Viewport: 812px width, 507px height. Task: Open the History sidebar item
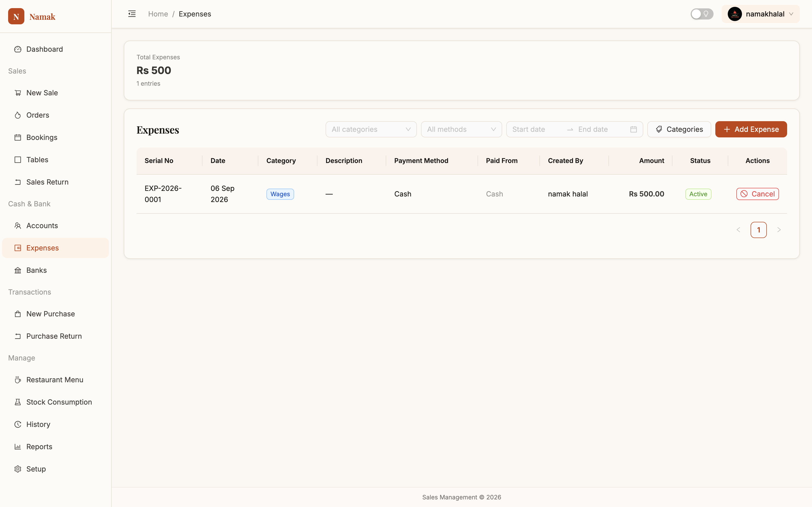pos(56,425)
